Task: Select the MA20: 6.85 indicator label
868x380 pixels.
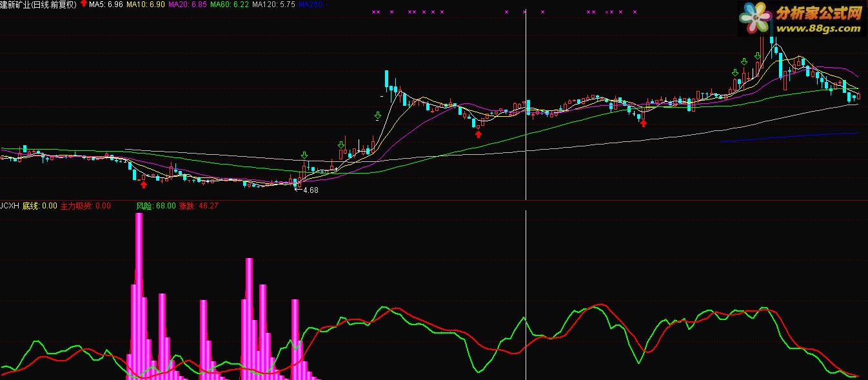Action: [x=188, y=5]
